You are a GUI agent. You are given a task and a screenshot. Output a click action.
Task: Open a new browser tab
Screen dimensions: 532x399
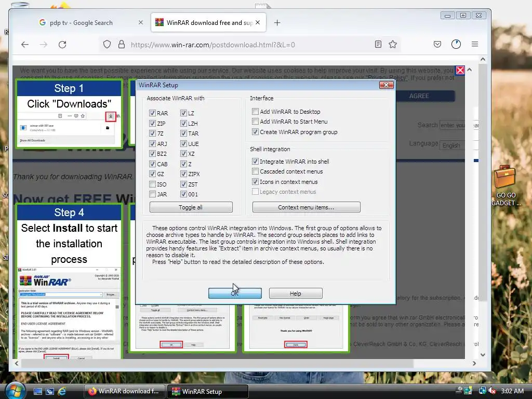tap(277, 23)
